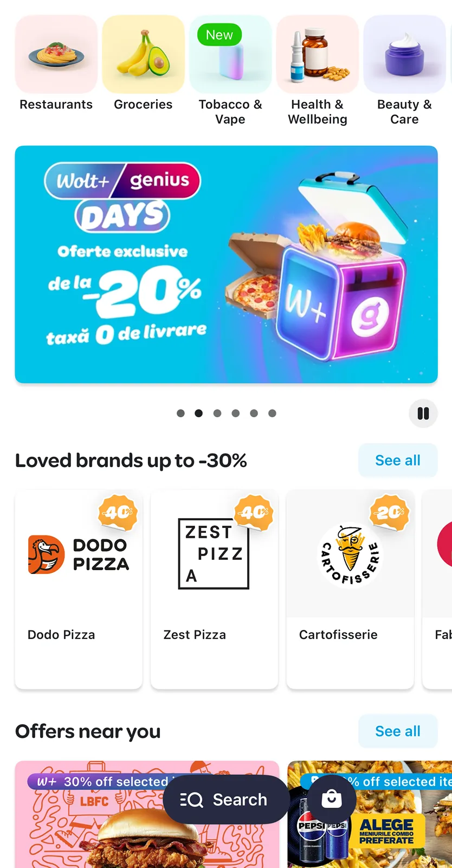
Task: See all Offers near you
Action: click(398, 731)
